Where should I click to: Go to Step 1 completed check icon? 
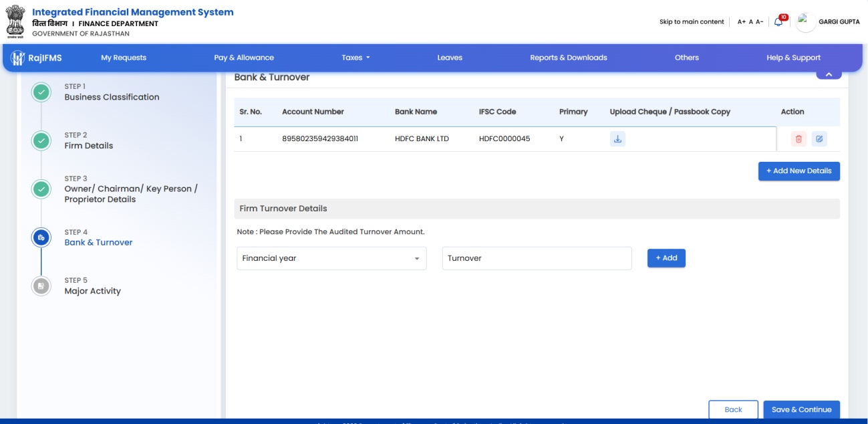tap(41, 92)
